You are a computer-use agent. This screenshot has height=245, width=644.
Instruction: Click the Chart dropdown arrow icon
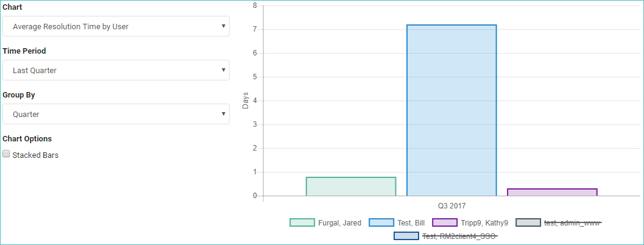click(x=224, y=26)
